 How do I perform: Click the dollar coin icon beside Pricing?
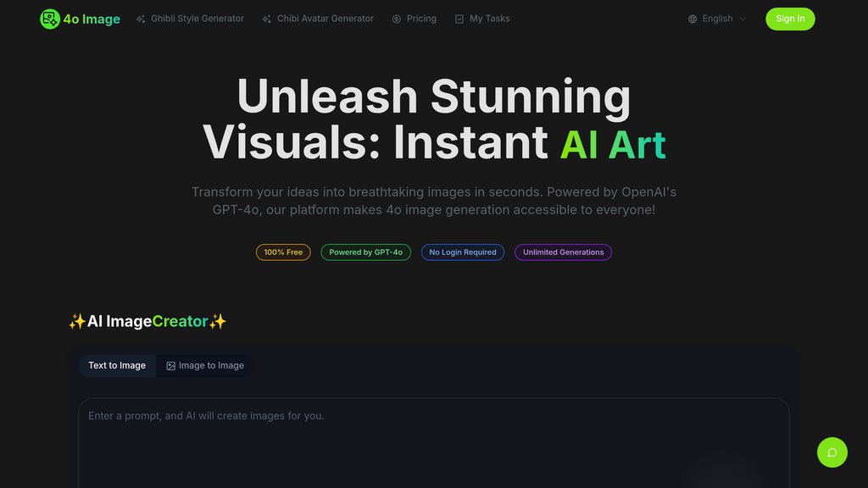[x=397, y=19]
